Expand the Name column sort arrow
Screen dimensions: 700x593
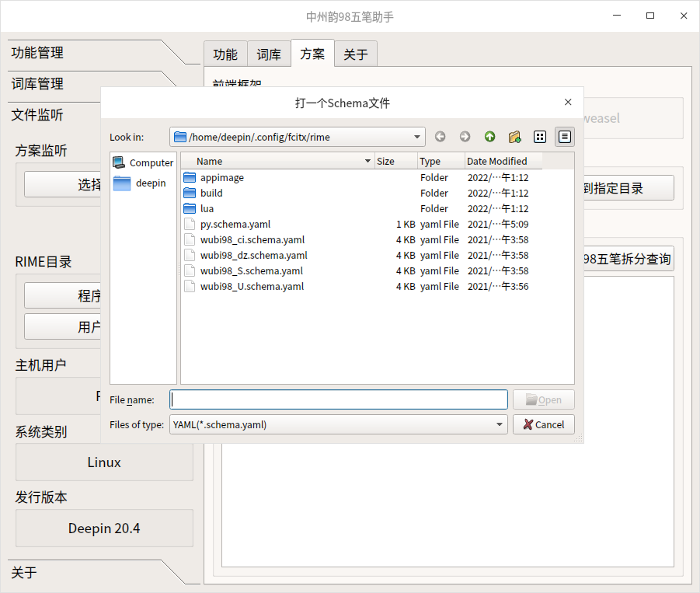coord(367,161)
